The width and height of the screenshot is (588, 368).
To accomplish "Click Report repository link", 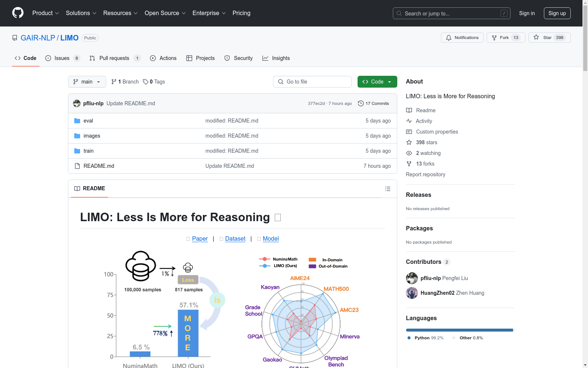I will [x=426, y=174].
